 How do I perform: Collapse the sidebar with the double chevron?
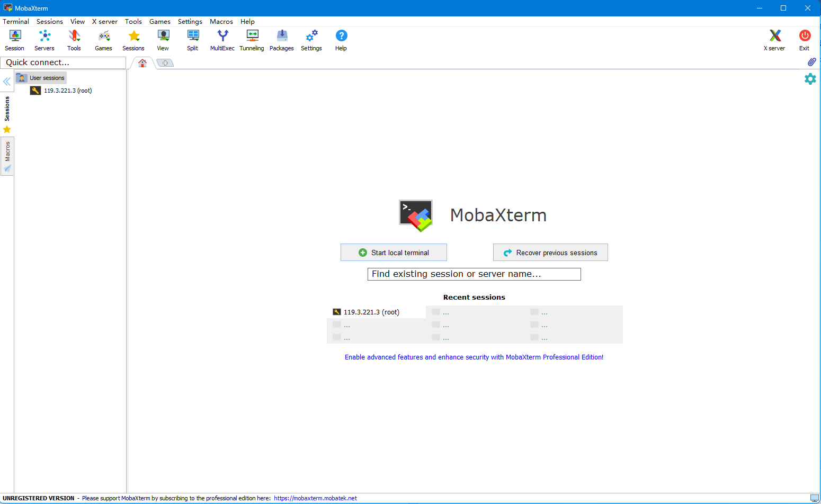[7, 82]
